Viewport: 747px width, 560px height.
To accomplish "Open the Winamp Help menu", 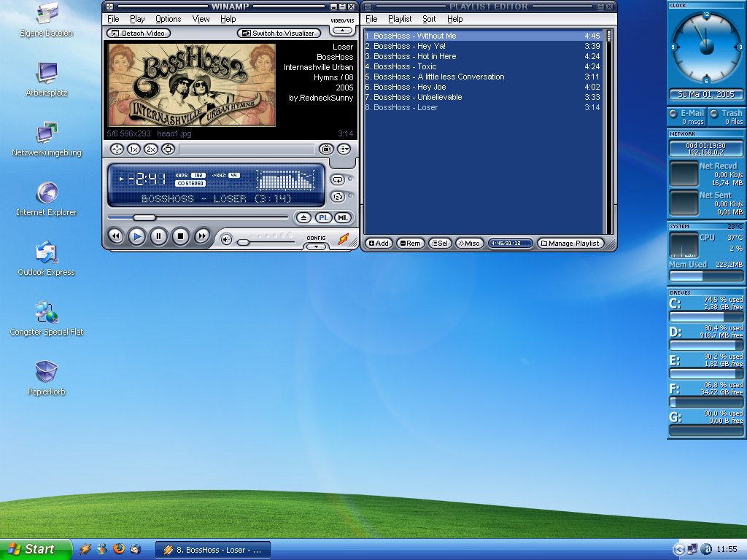I will point(228,19).
